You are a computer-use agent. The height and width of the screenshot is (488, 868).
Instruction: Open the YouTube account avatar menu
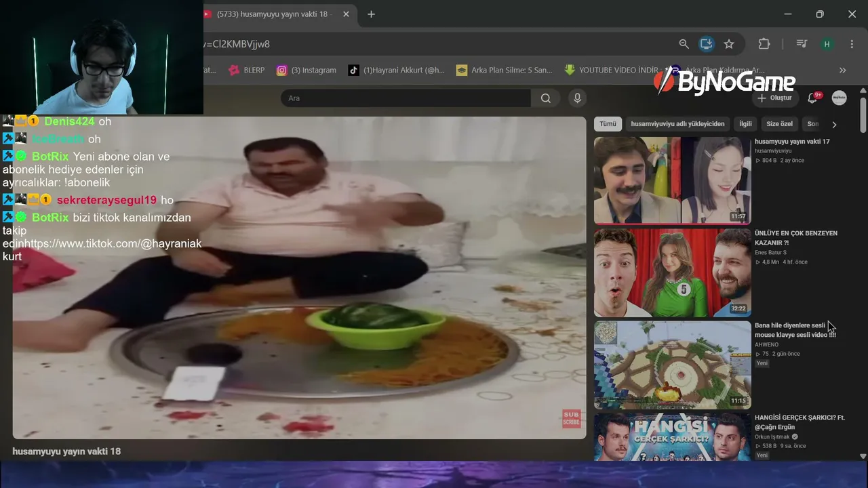click(839, 98)
